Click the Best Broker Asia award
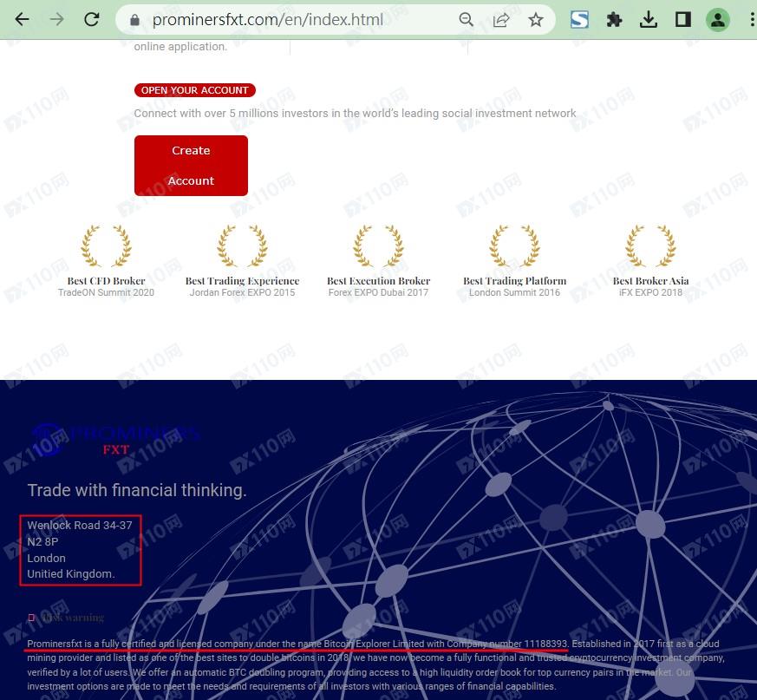Viewport: 757px width, 700px height. [650, 260]
